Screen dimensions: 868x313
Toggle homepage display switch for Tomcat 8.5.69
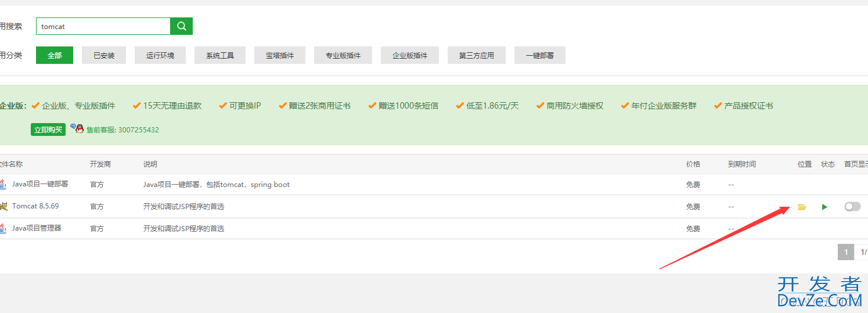pyautogui.click(x=852, y=206)
